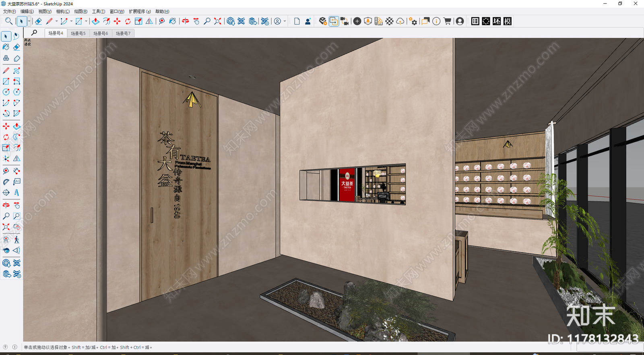The image size is (644, 355).
Task: Switch to scene tab 场景号4
Action: tap(56, 33)
